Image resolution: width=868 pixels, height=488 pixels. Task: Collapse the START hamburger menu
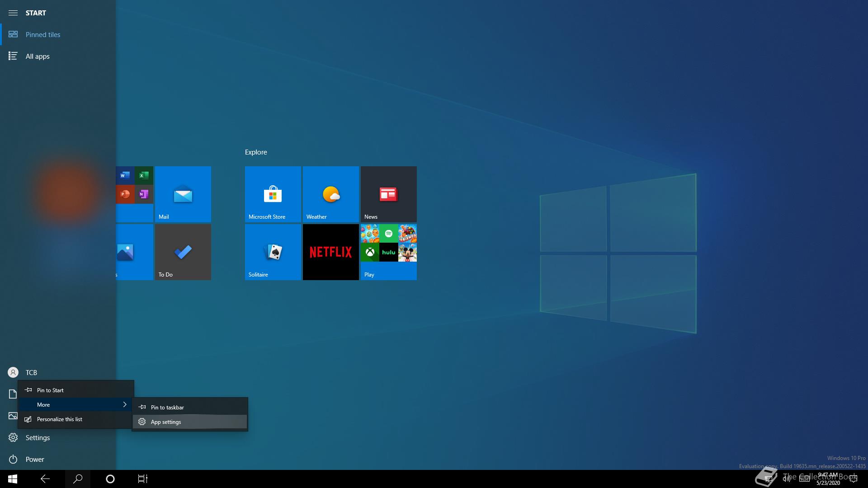coord(13,13)
